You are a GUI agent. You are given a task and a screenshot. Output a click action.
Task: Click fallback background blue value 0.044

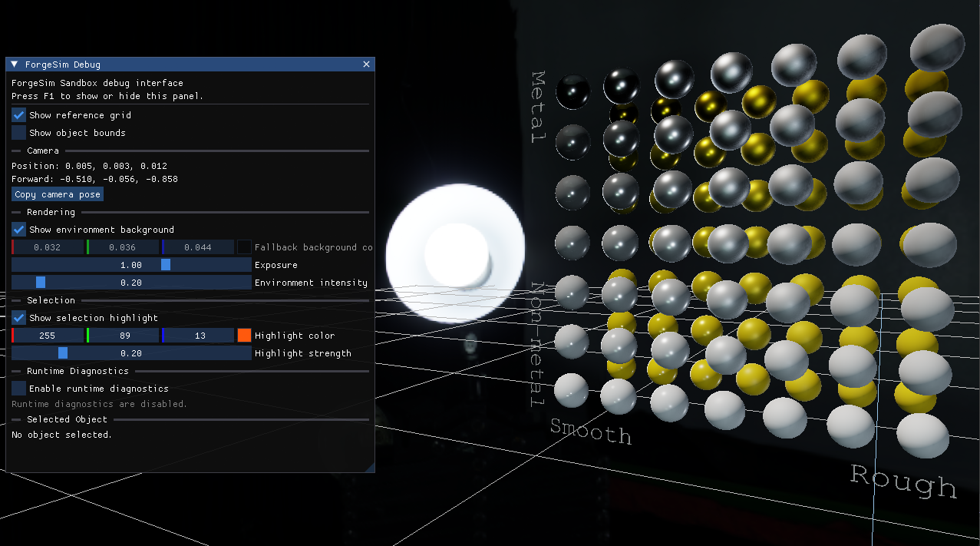[x=198, y=247]
